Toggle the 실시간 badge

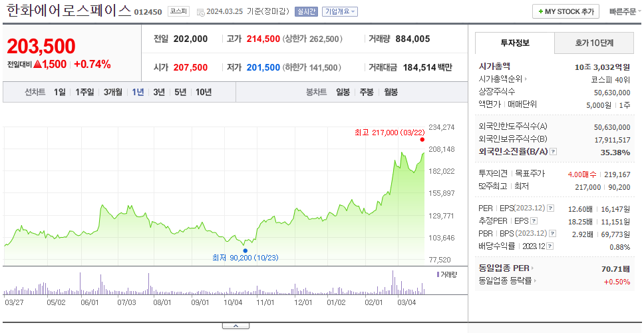(x=307, y=11)
